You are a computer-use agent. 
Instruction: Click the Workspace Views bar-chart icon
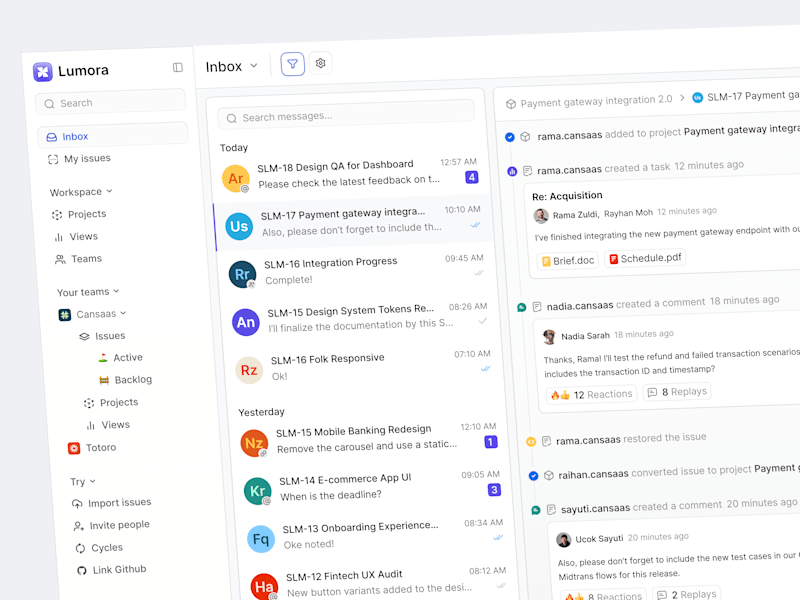click(x=59, y=237)
